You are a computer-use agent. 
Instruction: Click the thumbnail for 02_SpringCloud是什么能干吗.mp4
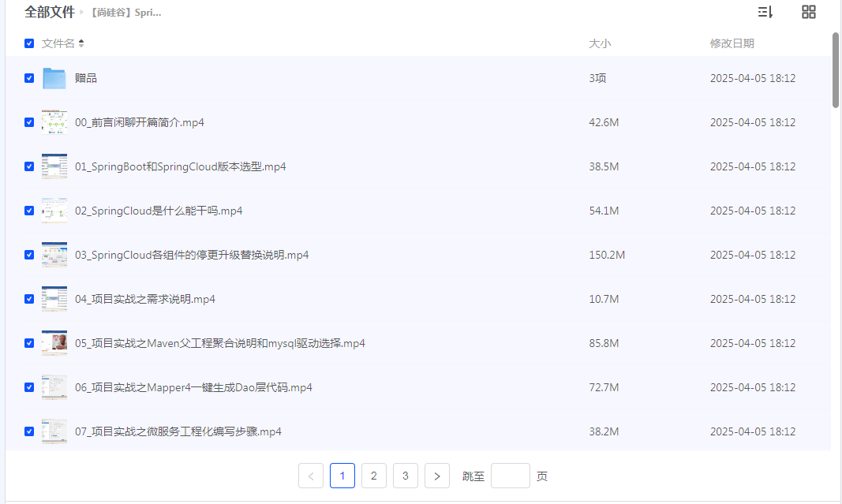click(53, 211)
